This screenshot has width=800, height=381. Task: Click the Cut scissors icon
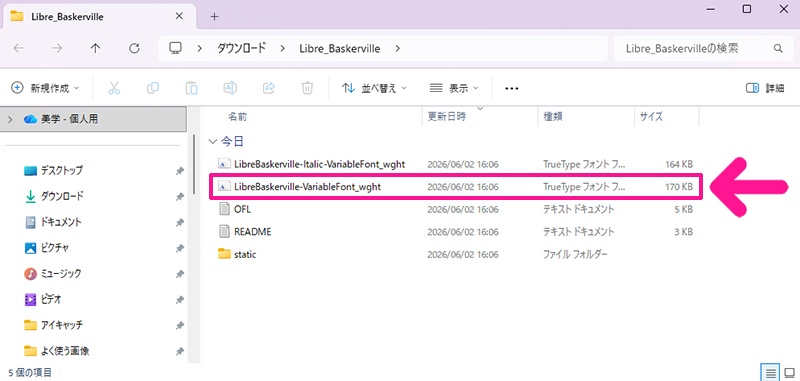click(x=114, y=88)
